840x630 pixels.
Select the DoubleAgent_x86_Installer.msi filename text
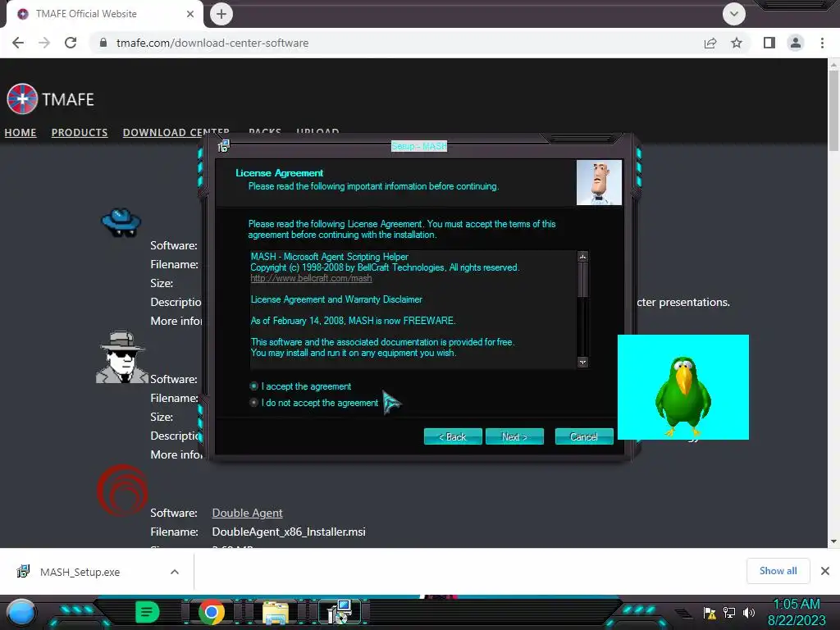289,532
